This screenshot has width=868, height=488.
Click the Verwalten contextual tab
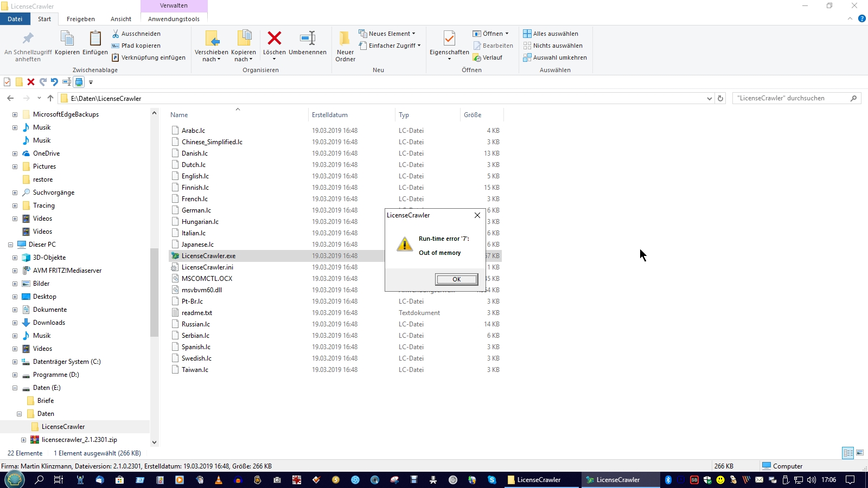point(174,5)
